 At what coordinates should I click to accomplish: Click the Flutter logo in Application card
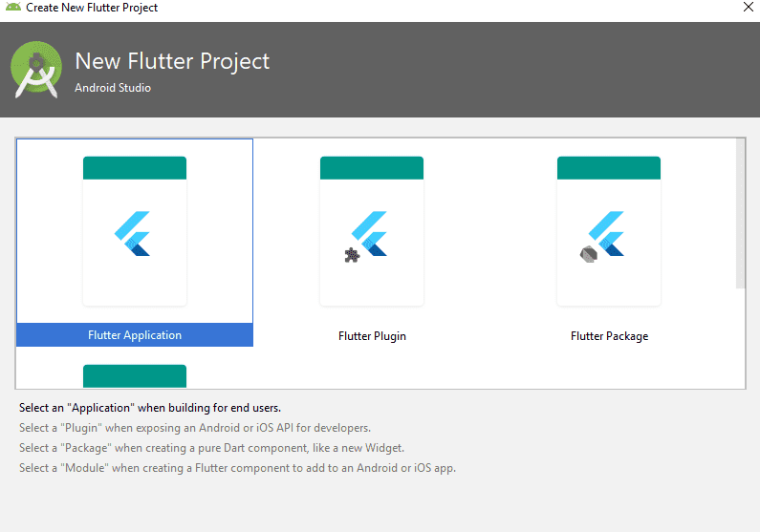pos(132,233)
